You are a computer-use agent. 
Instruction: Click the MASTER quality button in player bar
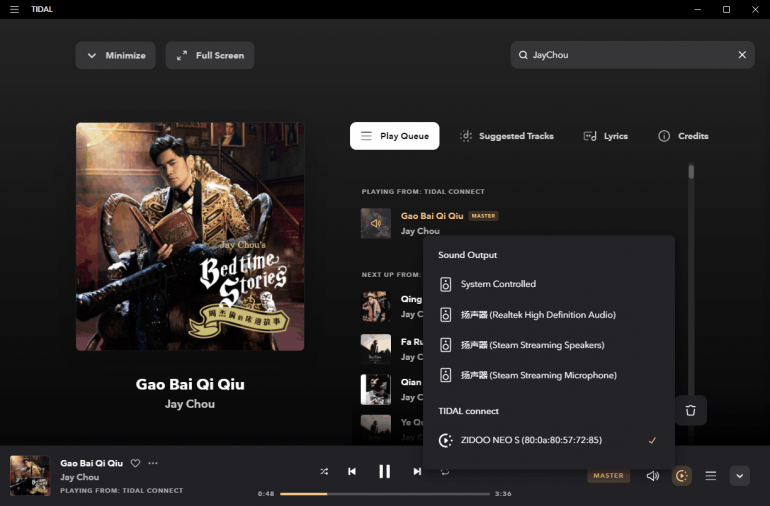608,476
